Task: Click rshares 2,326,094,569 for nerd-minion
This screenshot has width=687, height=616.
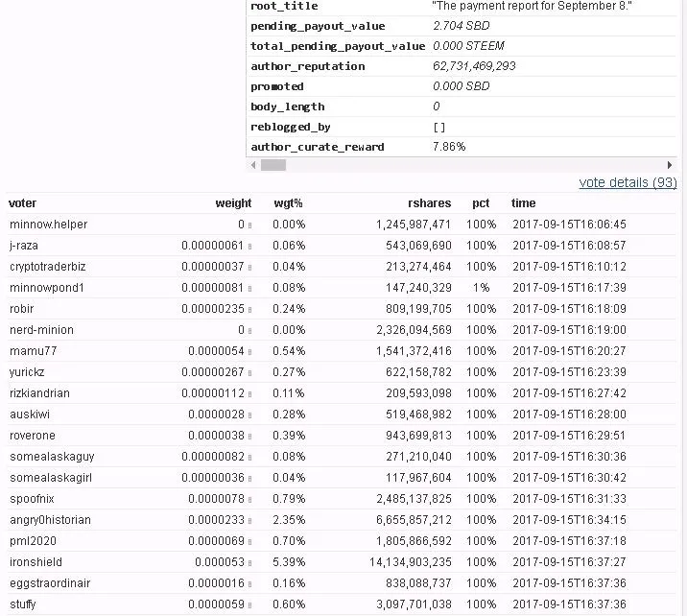Action: coord(414,330)
